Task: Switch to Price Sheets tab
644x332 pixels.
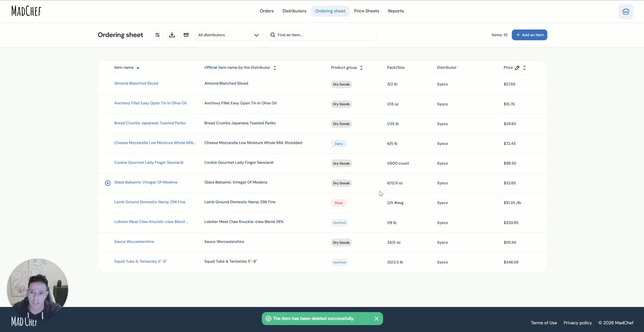Action: tap(367, 11)
